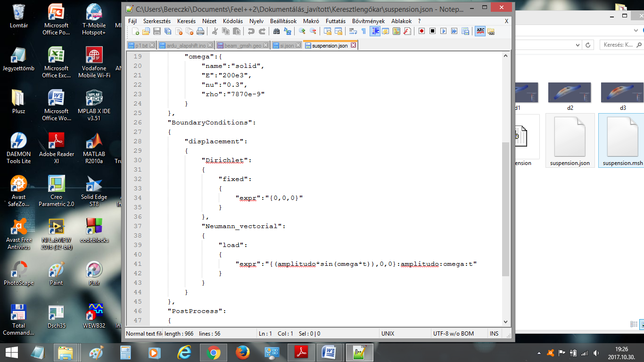Click the Undo arrow in toolbar
The width and height of the screenshot is (644, 362).
pos(251,32)
